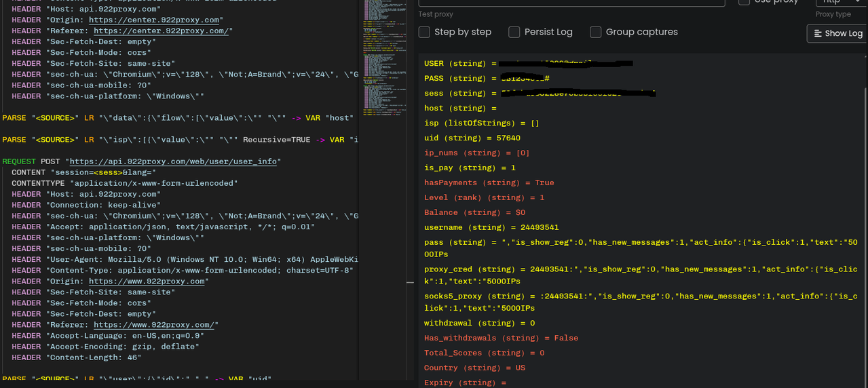Click the isp (listOfStrings) = [] row
868x388 pixels.
click(x=482, y=123)
